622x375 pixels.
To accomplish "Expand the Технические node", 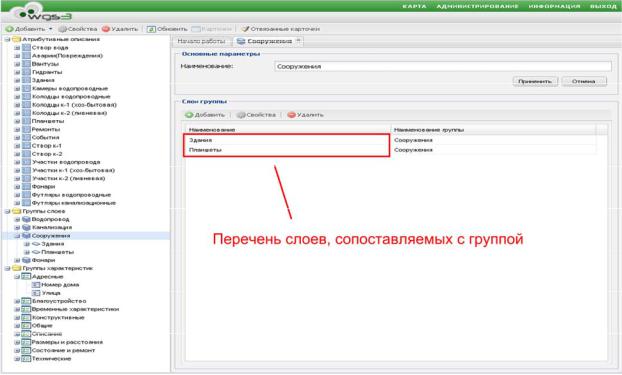I will [17, 359].
